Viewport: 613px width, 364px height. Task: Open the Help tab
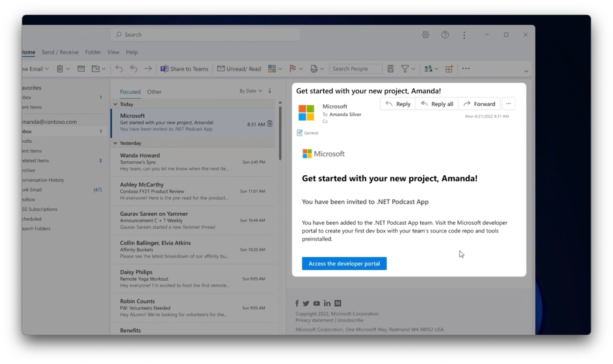pyautogui.click(x=132, y=52)
